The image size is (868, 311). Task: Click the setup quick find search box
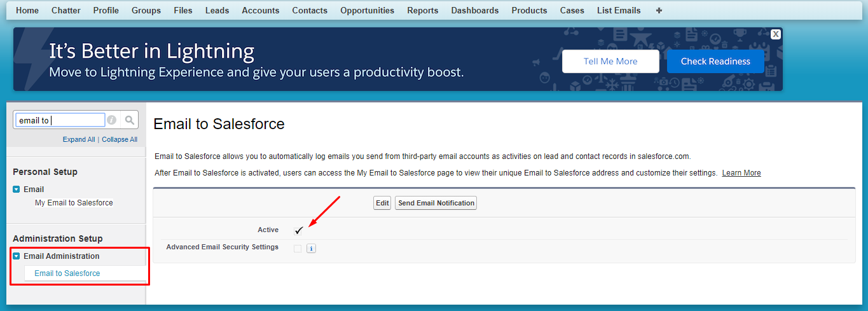coord(60,120)
